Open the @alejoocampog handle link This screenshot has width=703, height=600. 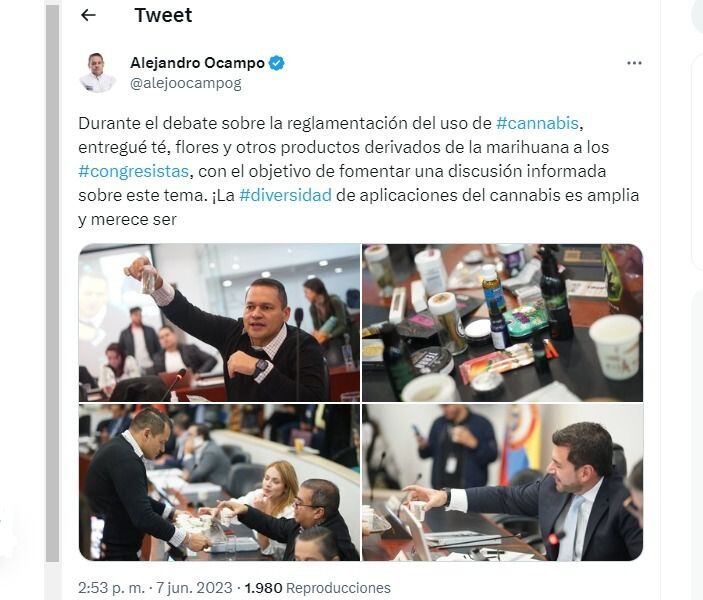point(186,83)
